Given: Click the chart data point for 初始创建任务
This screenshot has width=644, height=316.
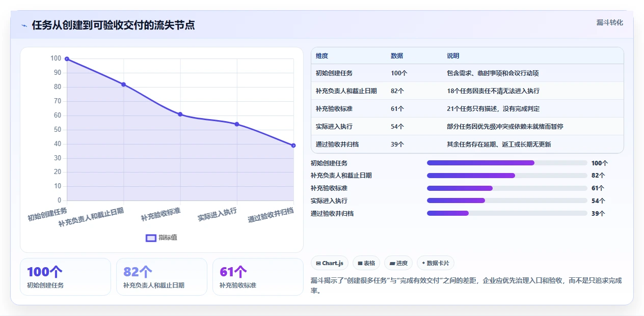Looking at the screenshot, I should click(x=67, y=59).
